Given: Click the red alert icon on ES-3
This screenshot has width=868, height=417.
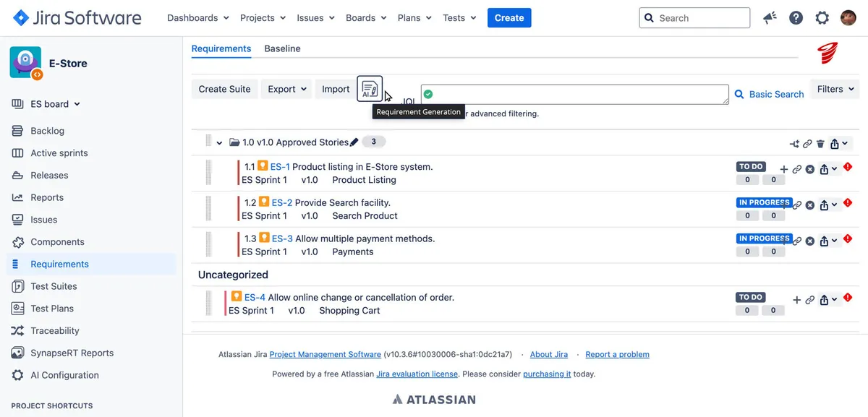Looking at the screenshot, I should 848,239.
